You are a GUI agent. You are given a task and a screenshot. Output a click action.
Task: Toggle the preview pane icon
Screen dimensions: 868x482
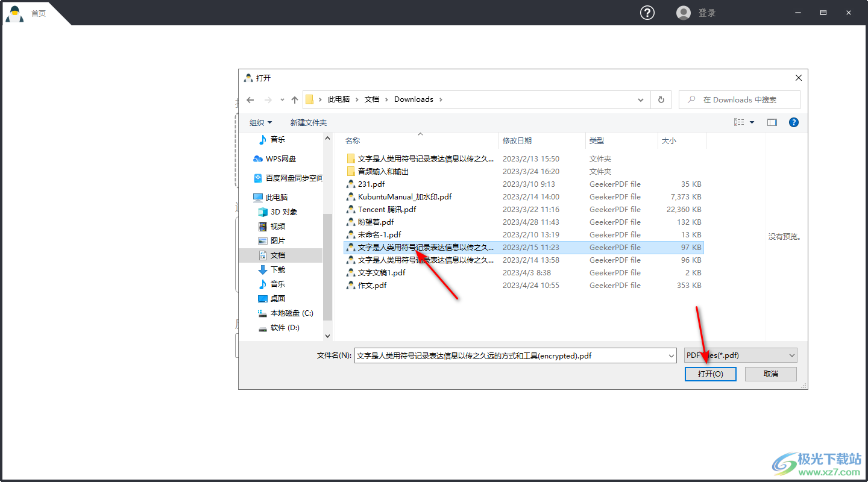[x=772, y=122]
